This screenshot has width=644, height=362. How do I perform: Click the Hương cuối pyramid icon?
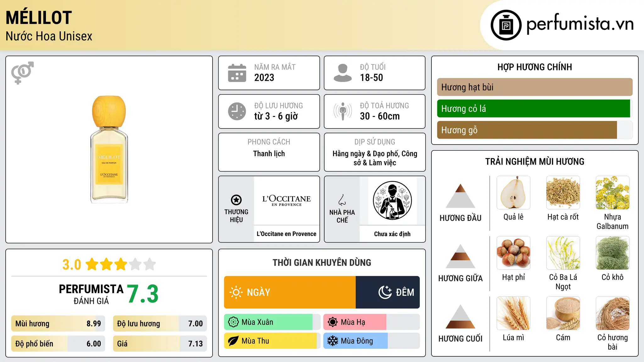tap(460, 316)
